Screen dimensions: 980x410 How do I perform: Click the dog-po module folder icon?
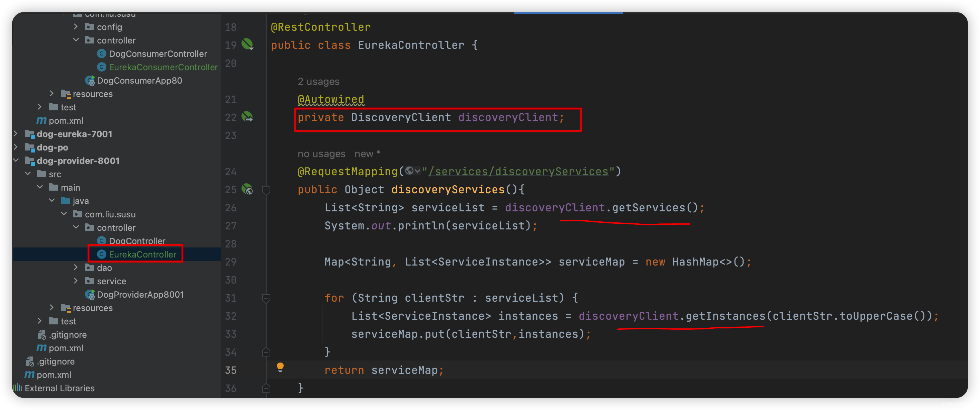30,147
